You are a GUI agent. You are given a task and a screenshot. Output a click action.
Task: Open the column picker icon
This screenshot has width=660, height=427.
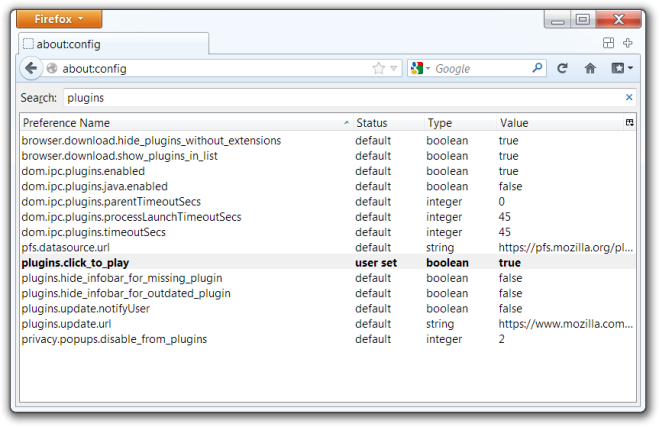630,123
